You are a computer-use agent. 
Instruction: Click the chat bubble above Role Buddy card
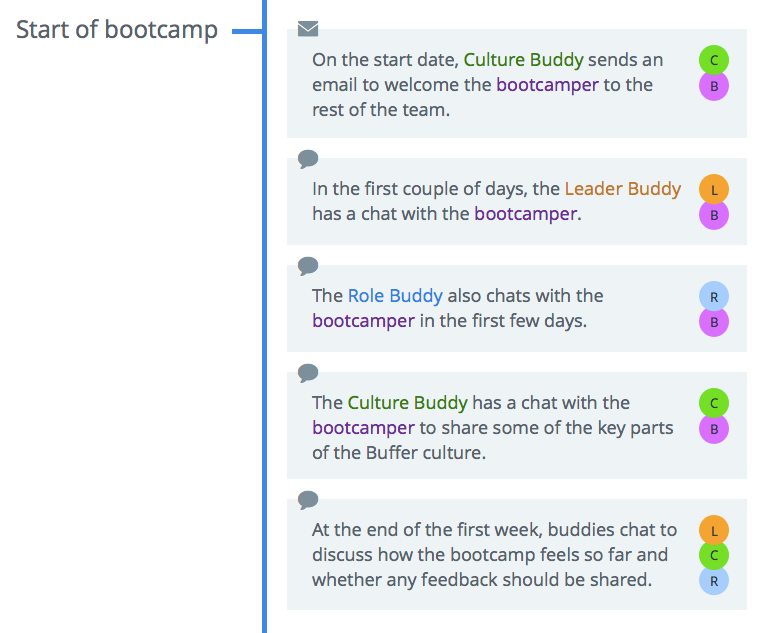[308, 266]
